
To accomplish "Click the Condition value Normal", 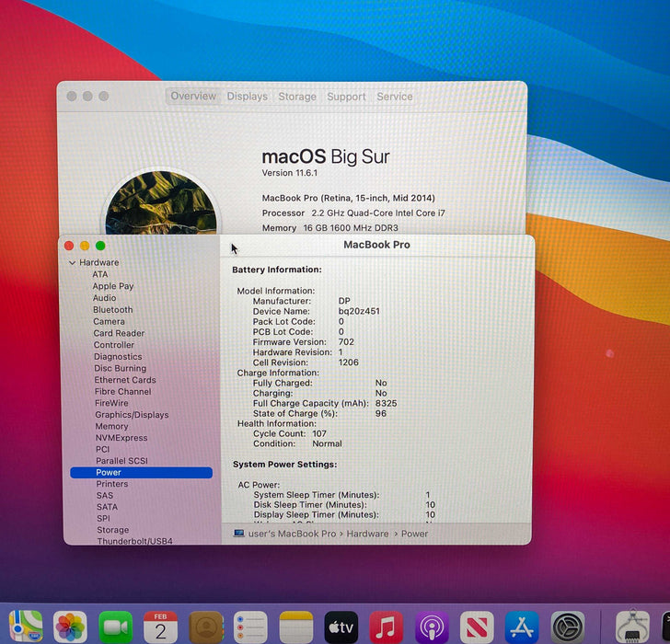I will point(327,443).
